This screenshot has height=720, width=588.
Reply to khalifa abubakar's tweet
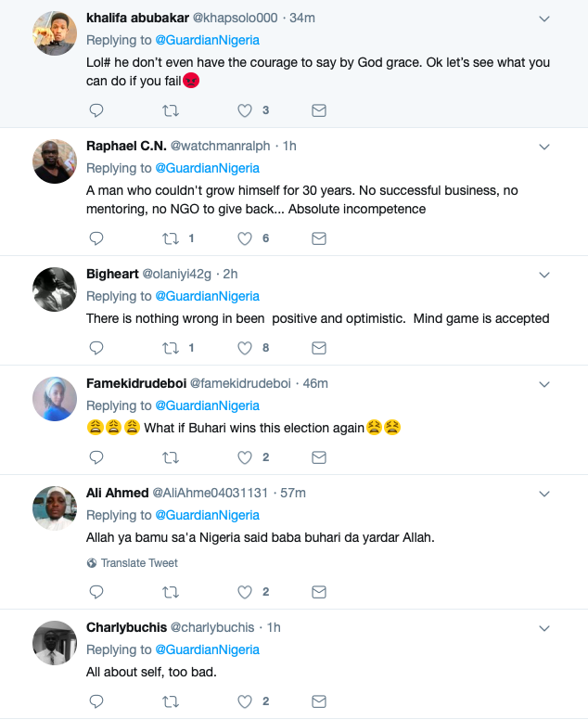[x=96, y=110]
